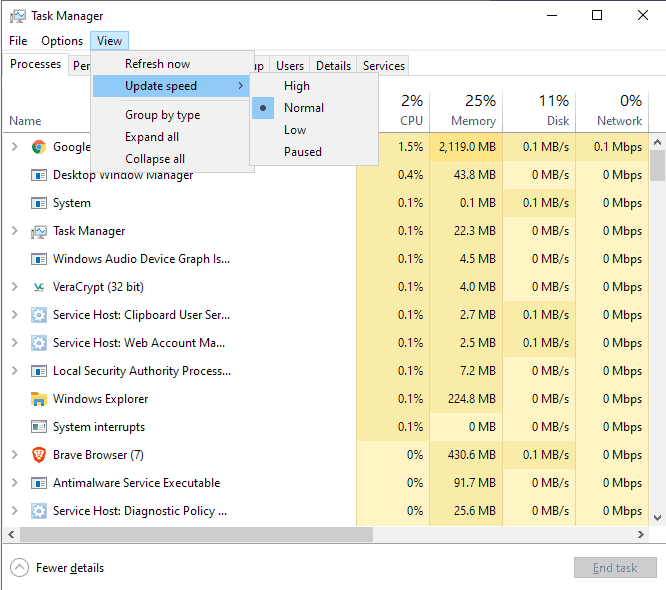Click the Task Manager process row icon
666x590 pixels.
point(39,231)
